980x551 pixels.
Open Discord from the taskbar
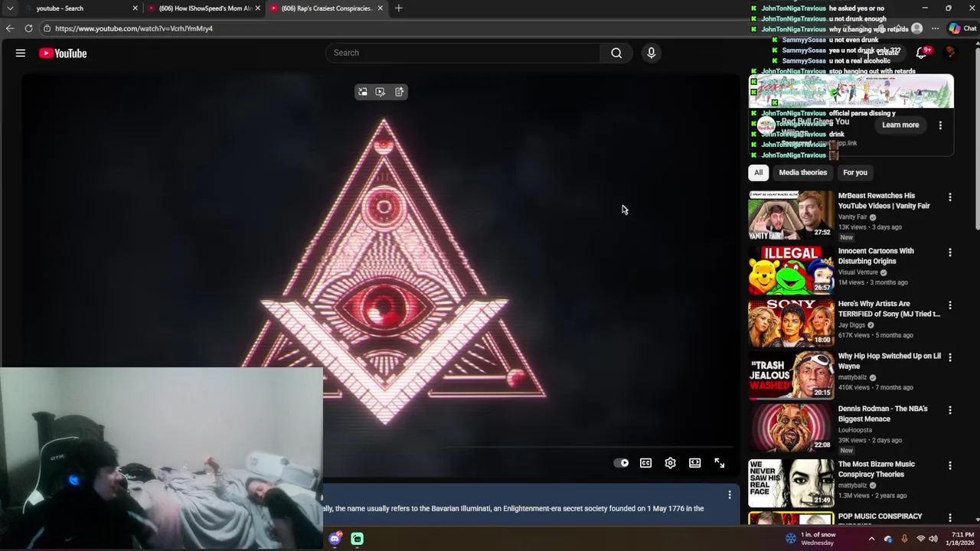tap(335, 539)
